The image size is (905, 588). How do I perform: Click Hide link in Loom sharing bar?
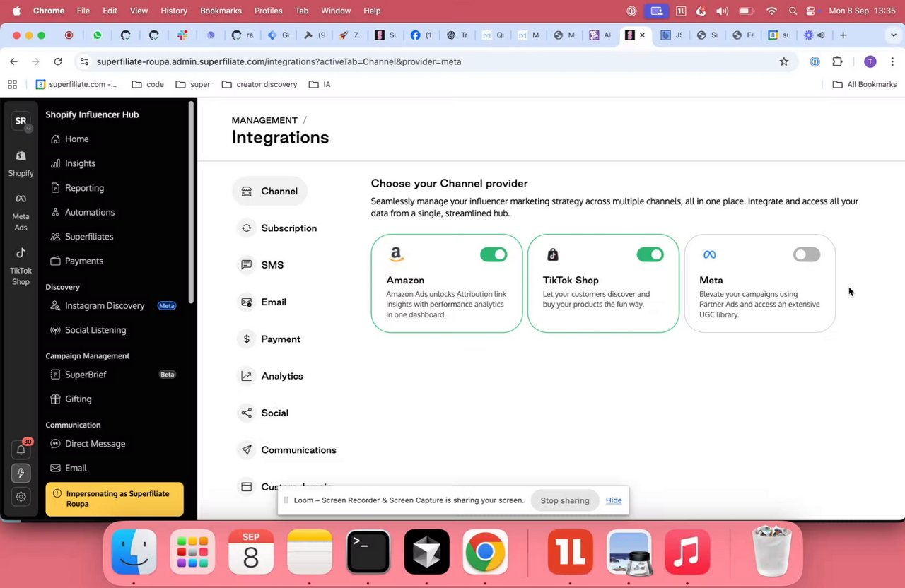(x=614, y=500)
